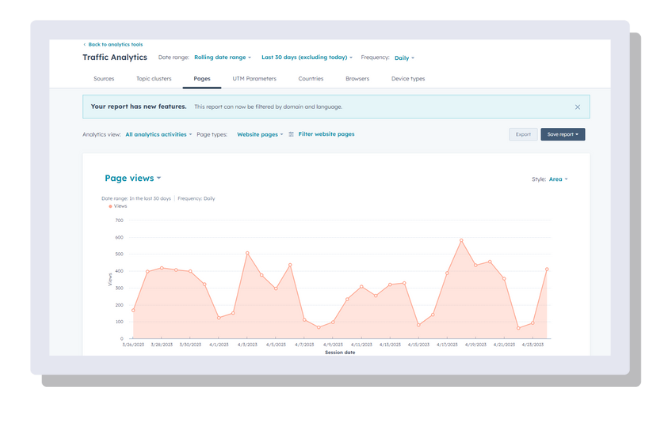Open the Device types tab
The height and width of the screenshot is (425, 661).
(x=408, y=78)
